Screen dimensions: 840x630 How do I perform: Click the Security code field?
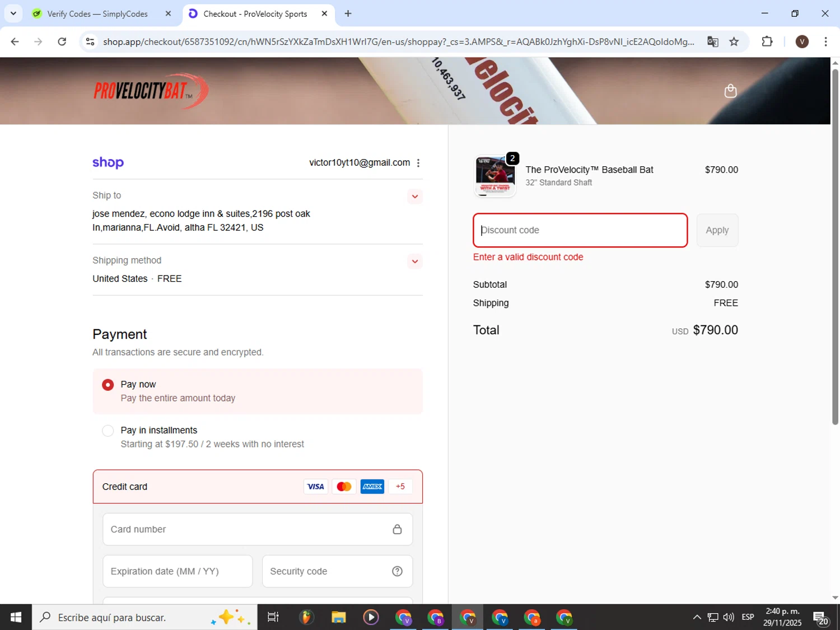click(338, 571)
